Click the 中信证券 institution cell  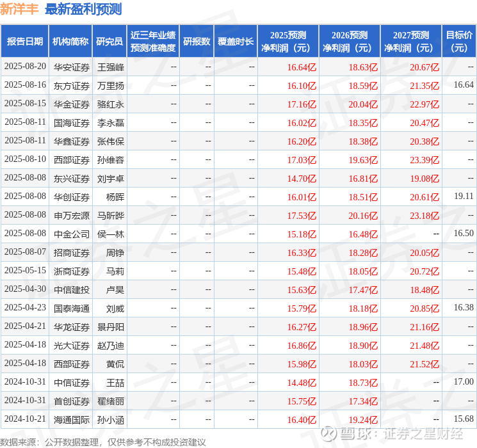(x=72, y=383)
